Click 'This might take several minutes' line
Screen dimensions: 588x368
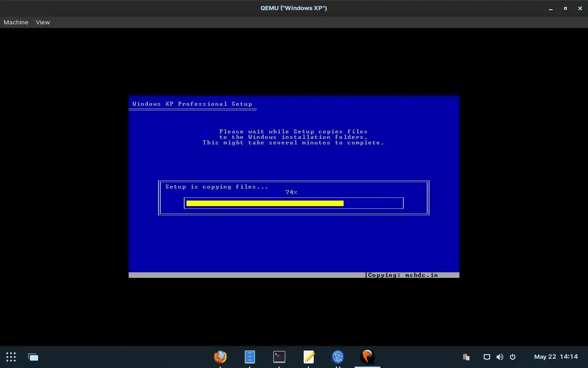coord(294,143)
